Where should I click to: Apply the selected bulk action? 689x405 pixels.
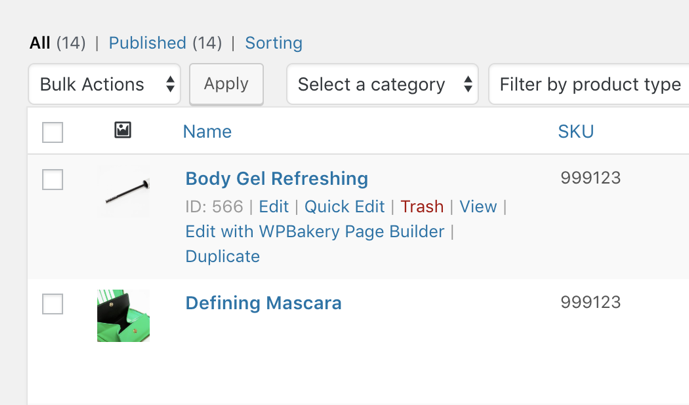coord(226,84)
